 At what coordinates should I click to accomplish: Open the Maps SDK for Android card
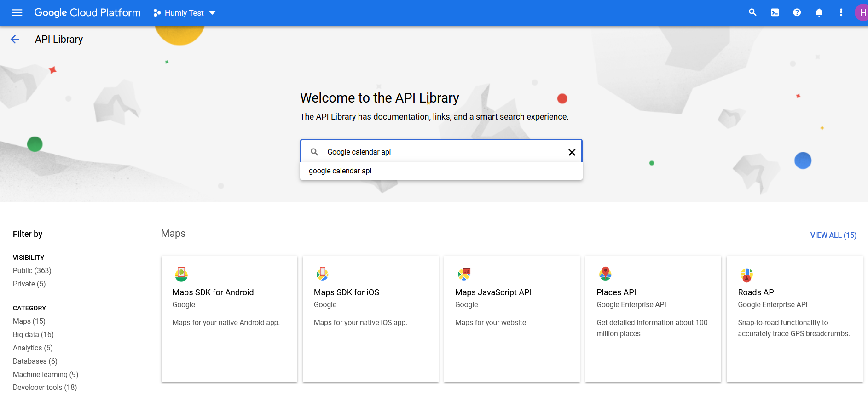click(229, 319)
